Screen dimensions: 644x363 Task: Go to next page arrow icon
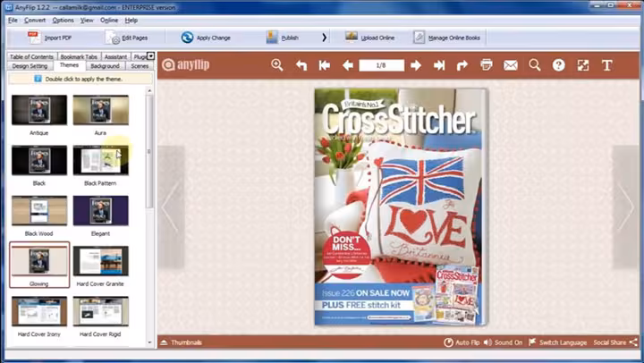(416, 65)
